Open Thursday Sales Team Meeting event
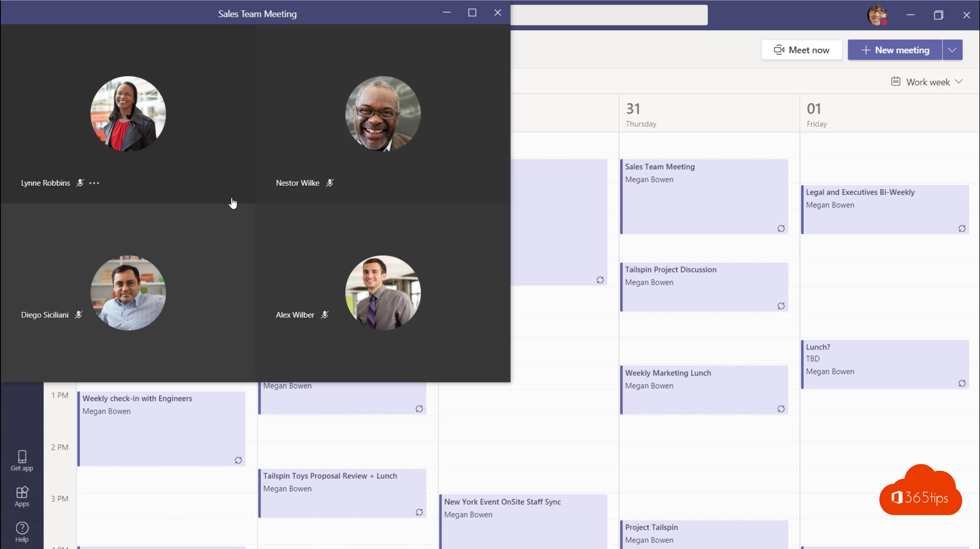The height and width of the screenshot is (549, 980). pyautogui.click(x=704, y=197)
